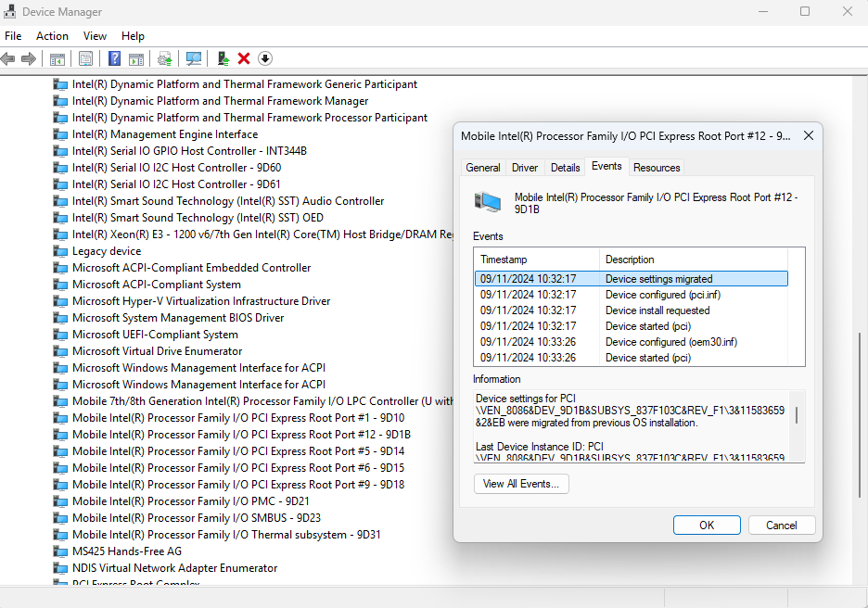Image resolution: width=868 pixels, height=608 pixels.
Task: Select Intel Management Engine Interface device
Action: (x=165, y=134)
